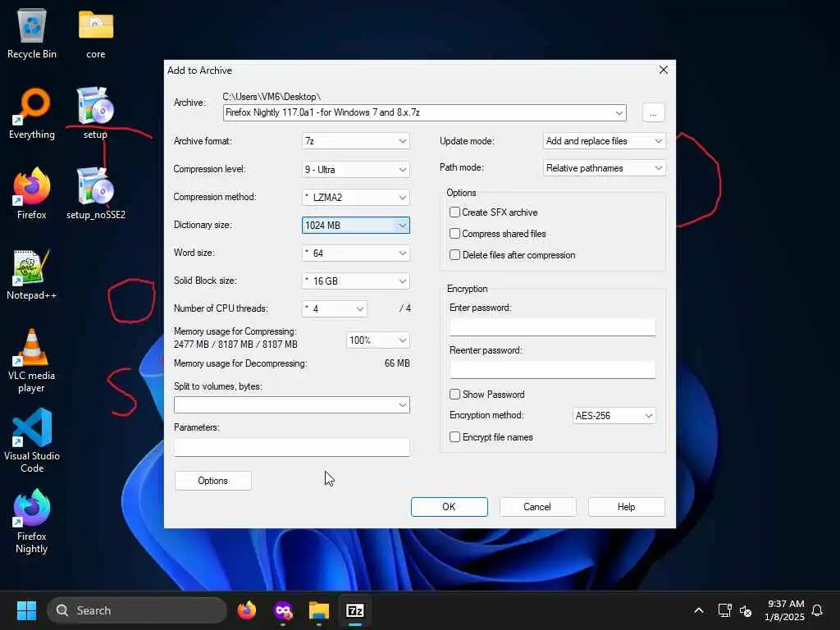This screenshot has width=840, height=630.
Task: Select the Notepad++ desktop shortcut
Action: 32,276
